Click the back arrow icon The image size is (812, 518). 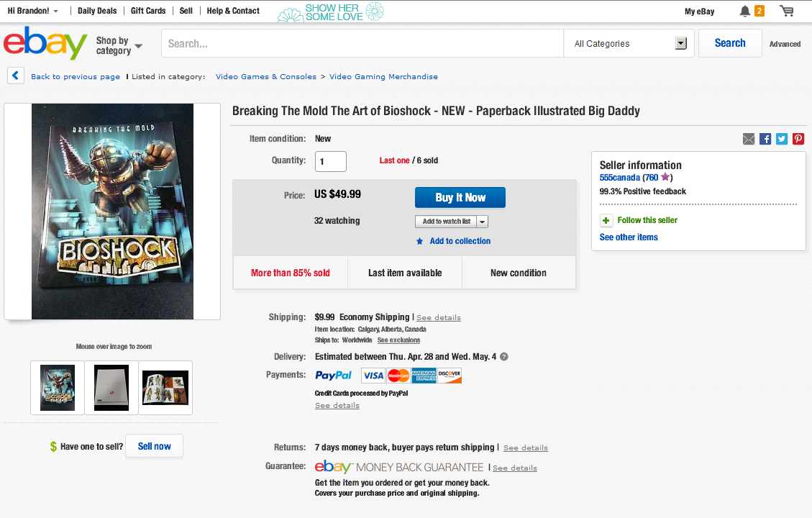16,76
